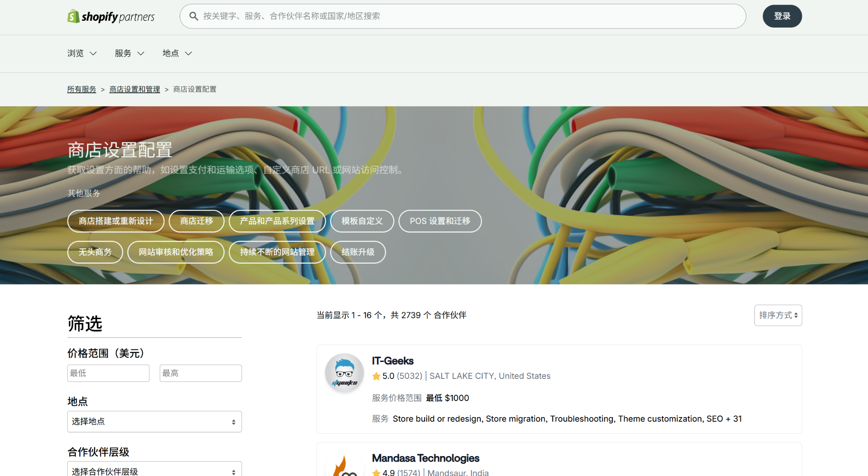
Task: Click the 登录 login button
Action: [782, 16]
